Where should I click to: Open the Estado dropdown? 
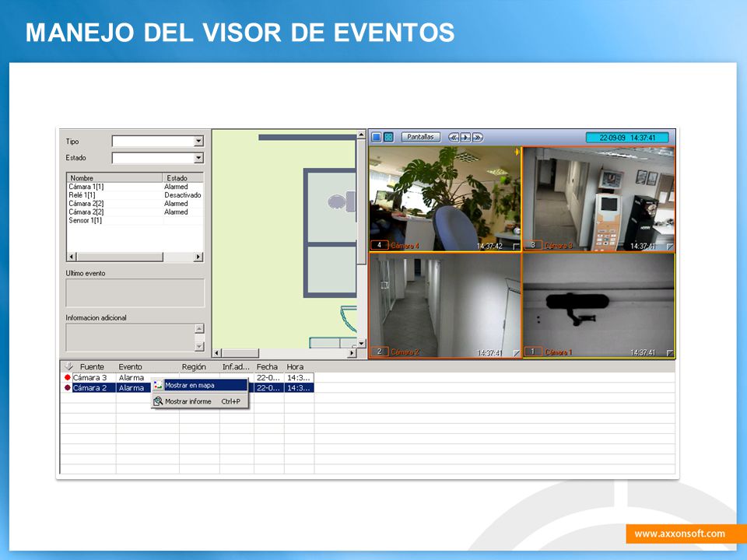point(198,158)
